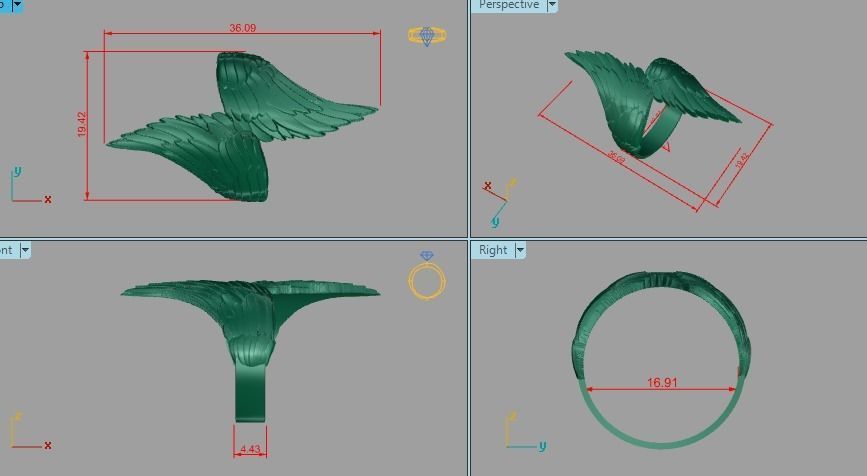Click the axis icon in Top viewport

click(x=31, y=185)
